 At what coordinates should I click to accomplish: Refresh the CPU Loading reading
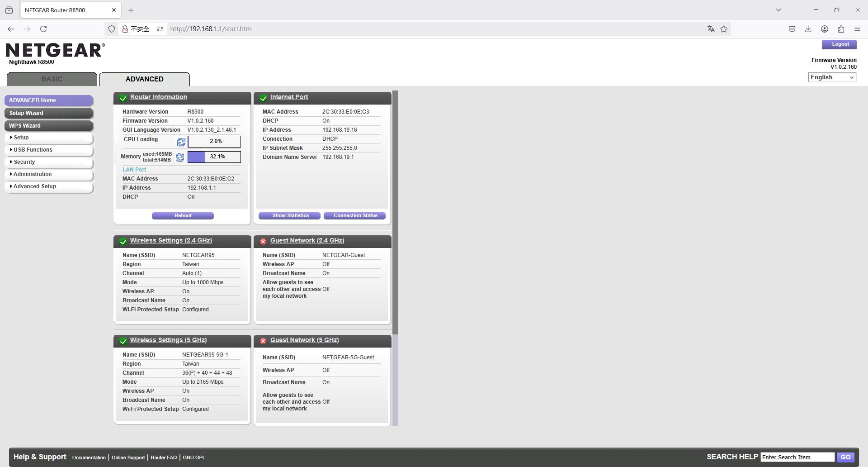pos(181,142)
